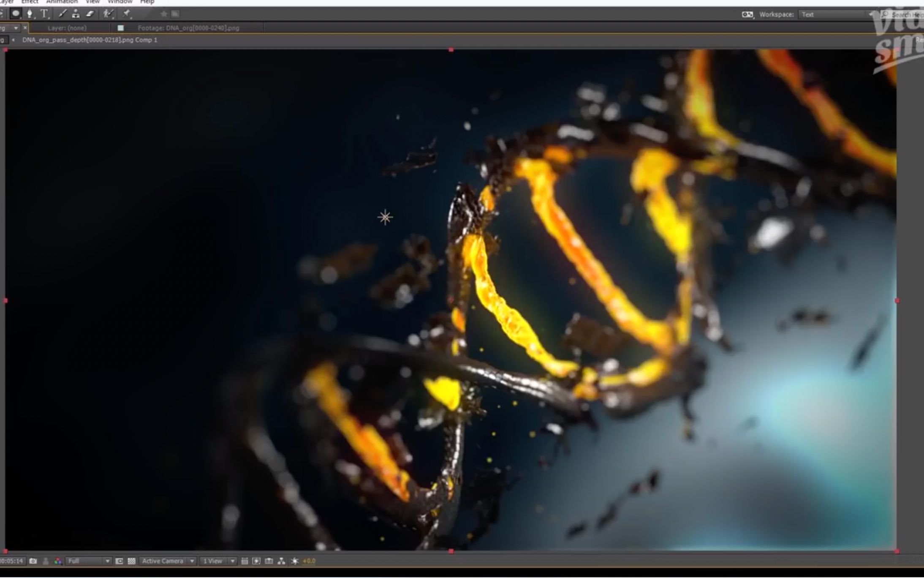924x578 pixels.
Task: Open the Full magnification dropdown
Action: (88, 561)
